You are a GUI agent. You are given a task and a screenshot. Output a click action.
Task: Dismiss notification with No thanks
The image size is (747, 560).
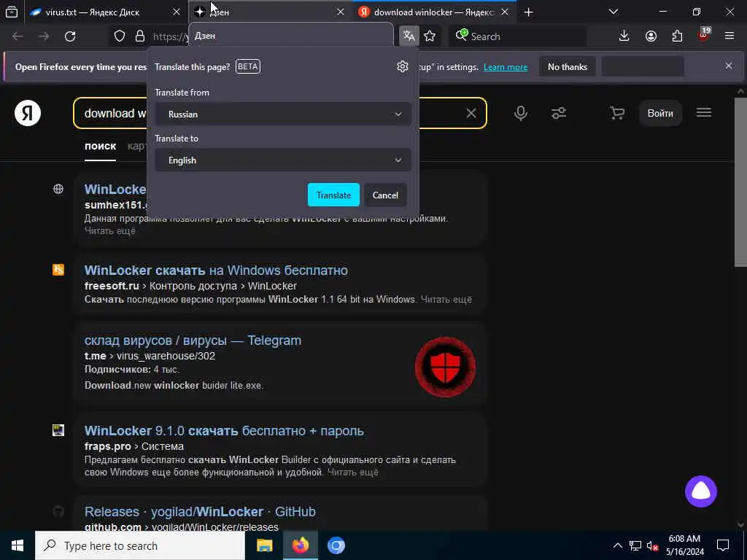click(x=568, y=66)
